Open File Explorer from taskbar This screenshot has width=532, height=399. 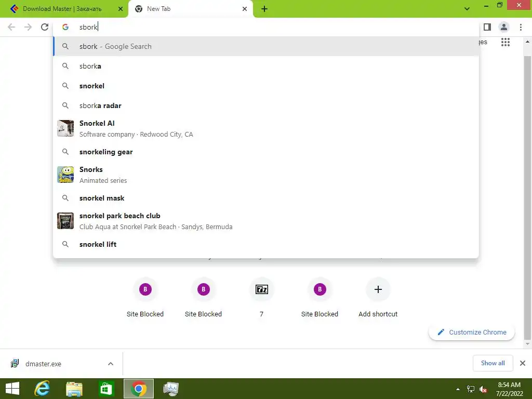(x=74, y=389)
